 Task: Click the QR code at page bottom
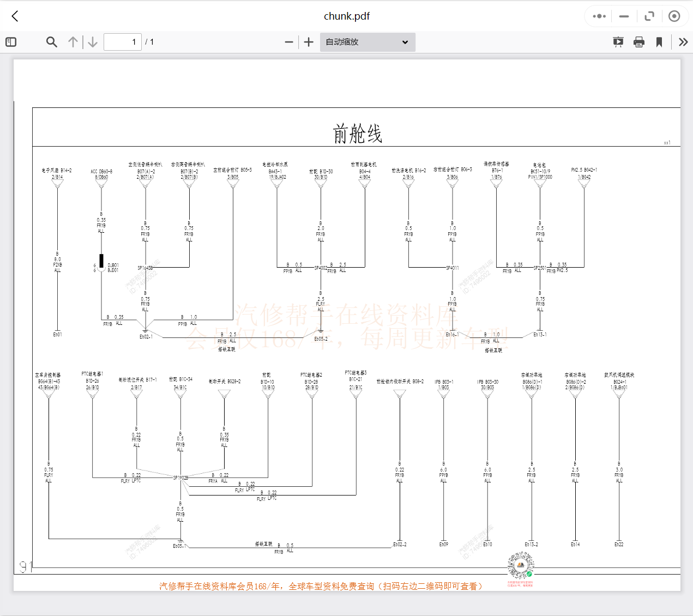(x=520, y=566)
